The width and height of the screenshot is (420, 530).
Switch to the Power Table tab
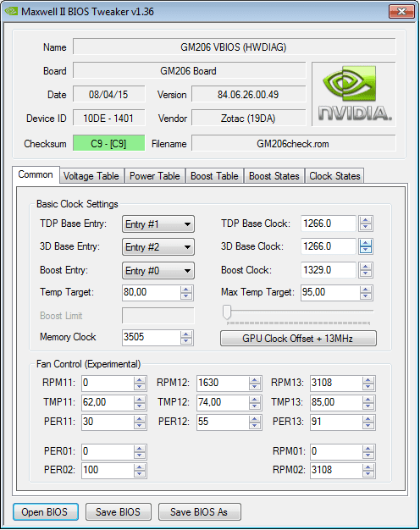[x=155, y=176]
